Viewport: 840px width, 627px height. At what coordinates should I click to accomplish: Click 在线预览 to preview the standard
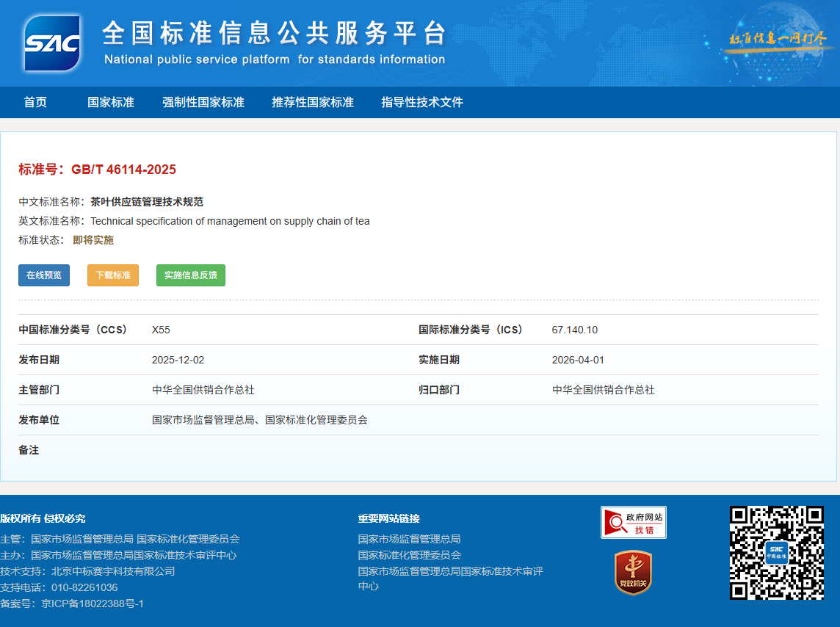(43, 275)
